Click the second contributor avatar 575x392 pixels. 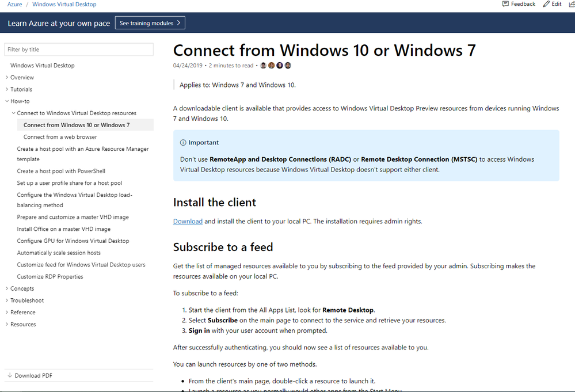tap(271, 65)
